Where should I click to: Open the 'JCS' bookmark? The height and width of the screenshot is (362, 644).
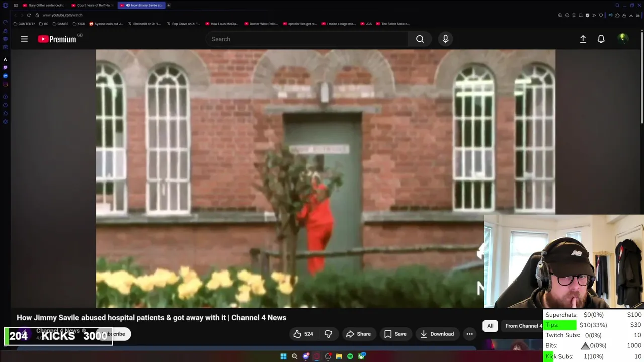[x=366, y=24]
